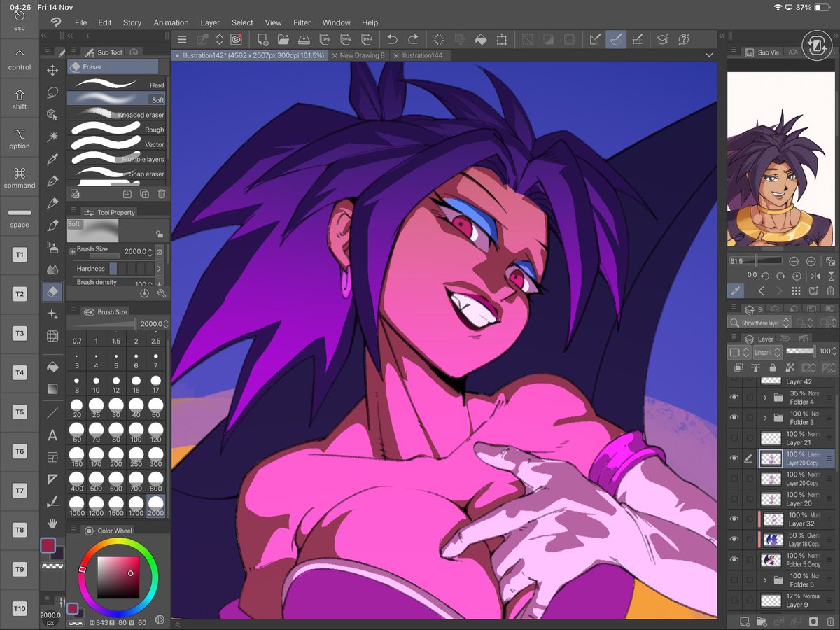Select the Gradient tool
Viewport: 840px width, 630px height.
tap(52, 388)
